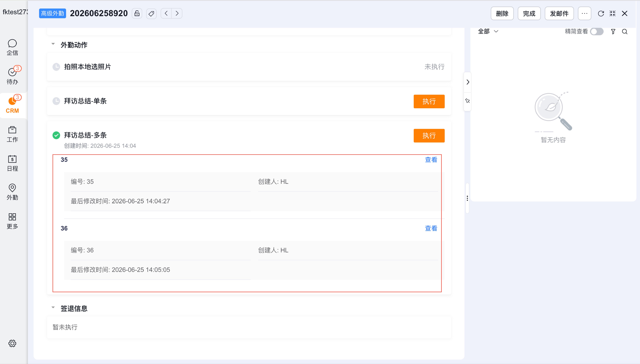Open the filter funnel in side panel
Viewport: 640px width, 364px height.
tap(613, 31)
